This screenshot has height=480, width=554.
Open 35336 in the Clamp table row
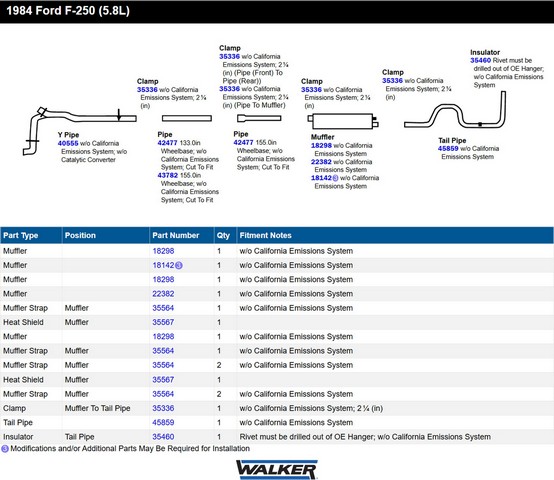[x=163, y=408]
